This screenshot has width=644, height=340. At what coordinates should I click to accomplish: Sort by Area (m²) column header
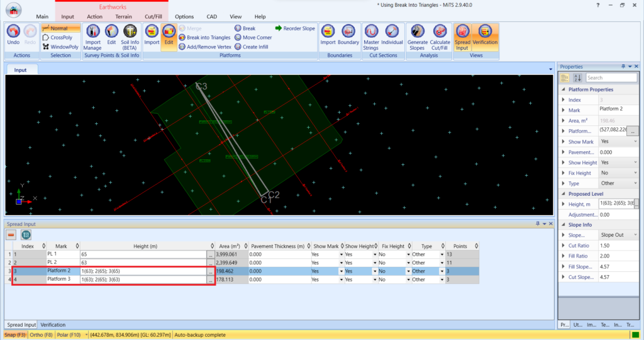pos(231,246)
